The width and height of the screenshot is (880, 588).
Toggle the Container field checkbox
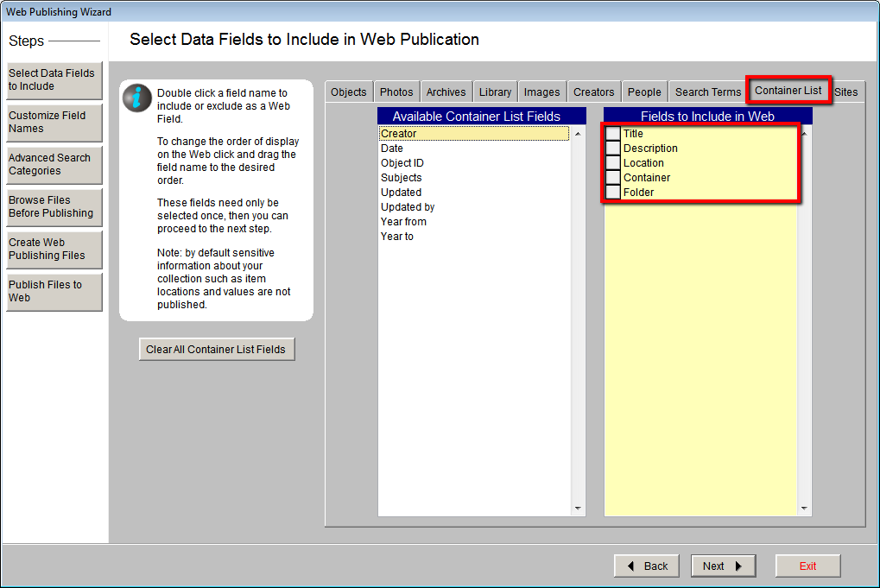[x=613, y=178]
